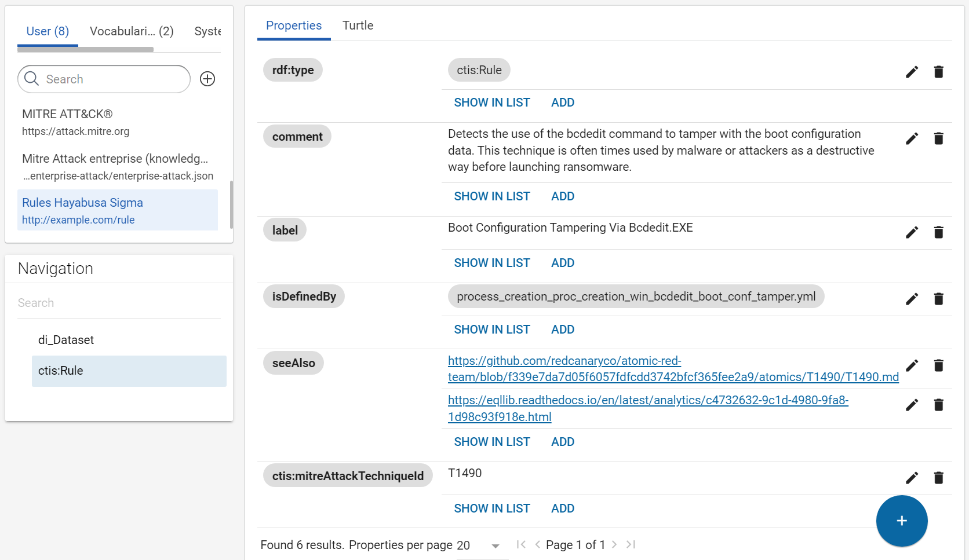Viewport: 969px width, 560px height.
Task: Click SHOW IN LIST under comment
Action: coord(491,196)
